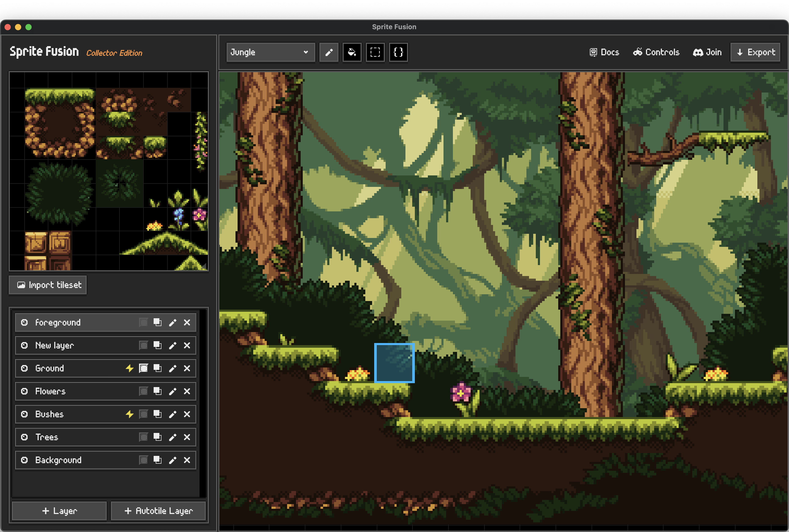Toggle collider on the Trees layer

coord(143,437)
